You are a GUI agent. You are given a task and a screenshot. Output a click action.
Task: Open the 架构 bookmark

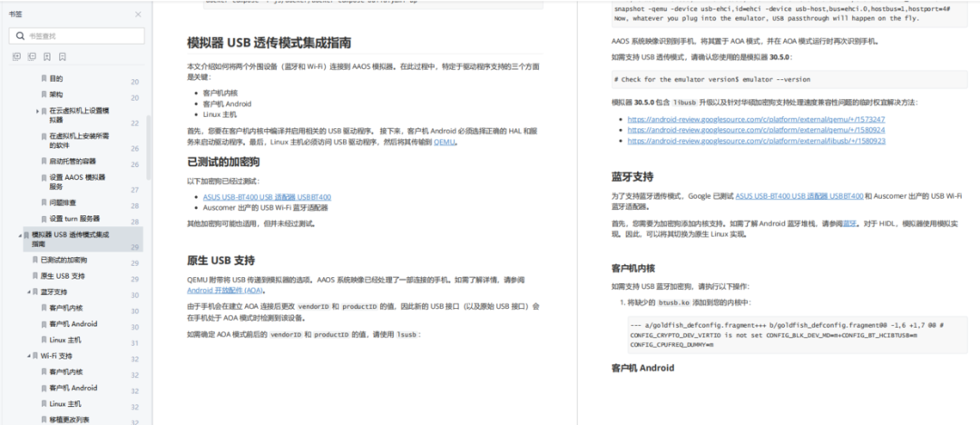56,94
